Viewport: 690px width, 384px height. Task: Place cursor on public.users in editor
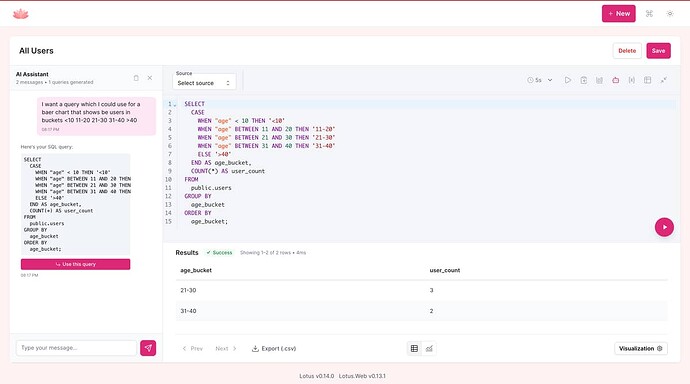point(211,188)
